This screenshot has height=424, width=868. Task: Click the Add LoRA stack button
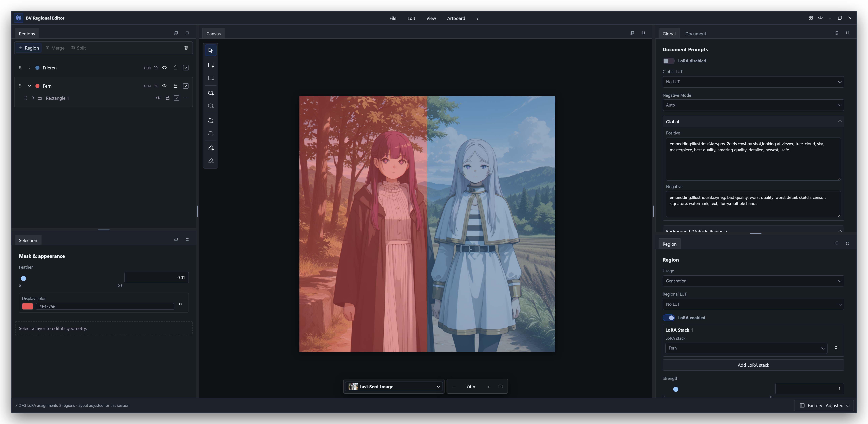pyautogui.click(x=753, y=365)
